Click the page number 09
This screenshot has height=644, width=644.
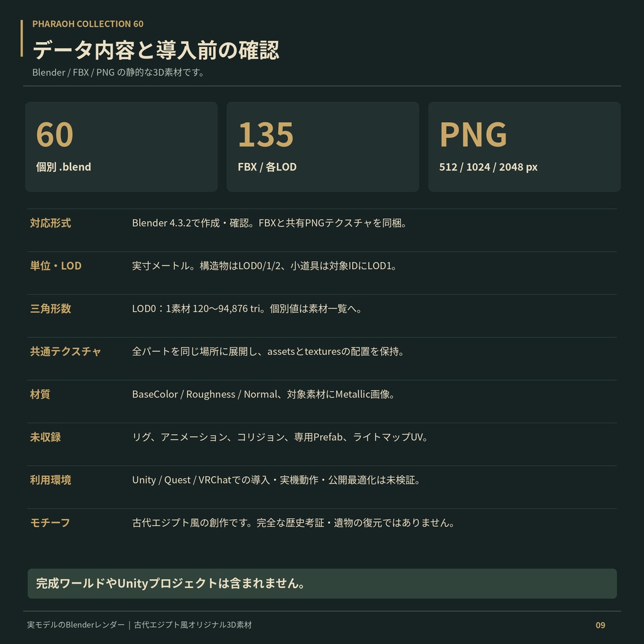click(601, 625)
